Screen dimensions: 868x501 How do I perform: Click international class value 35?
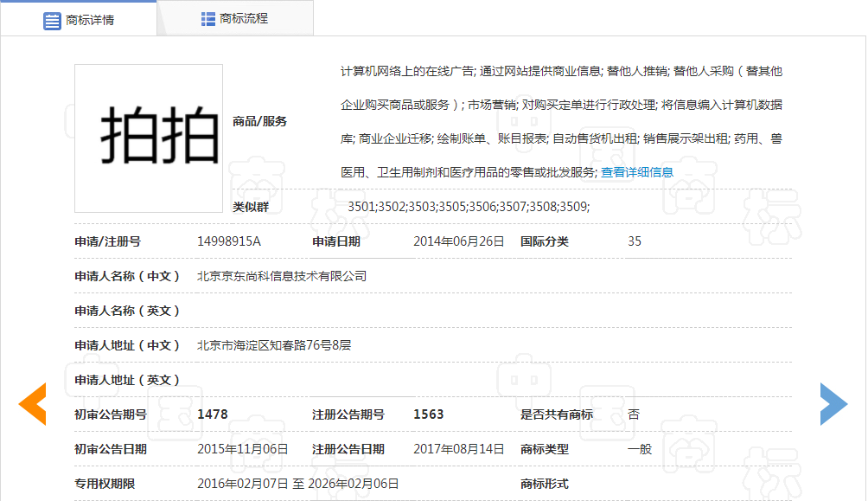click(x=635, y=241)
